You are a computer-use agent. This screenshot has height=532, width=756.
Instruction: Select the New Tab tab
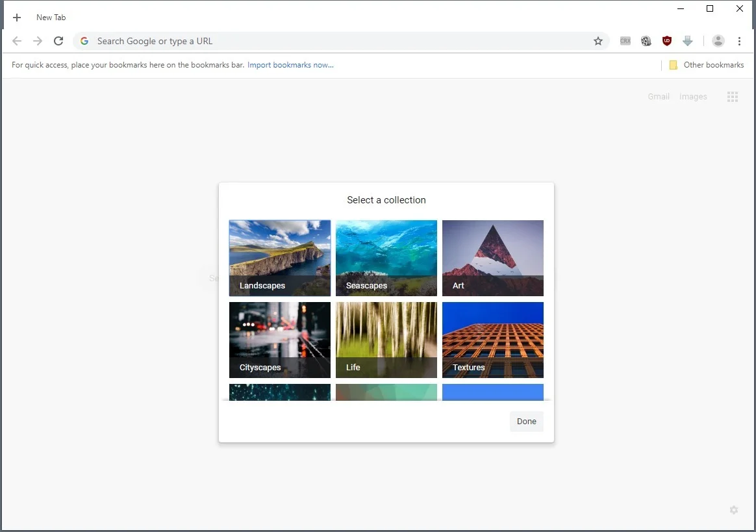pyautogui.click(x=51, y=18)
